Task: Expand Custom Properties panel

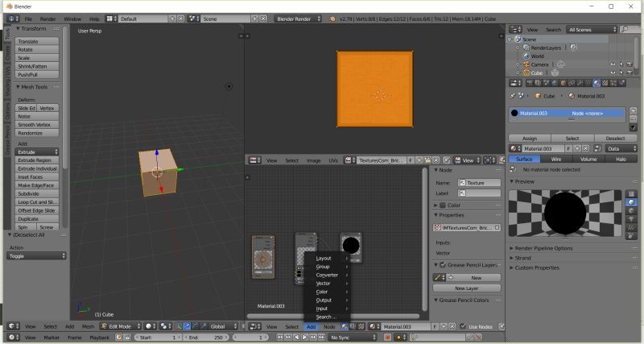Action: point(537,267)
